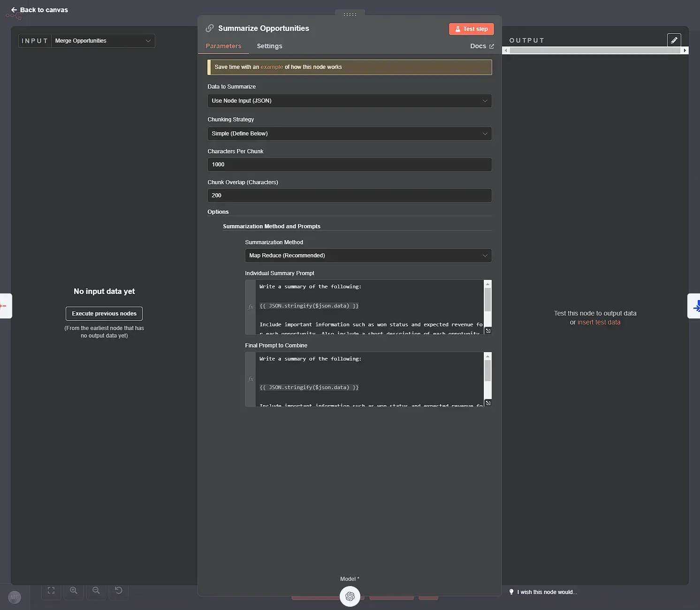The height and width of the screenshot is (610, 700).
Task: Switch to the Settings tab
Action: coord(269,46)
